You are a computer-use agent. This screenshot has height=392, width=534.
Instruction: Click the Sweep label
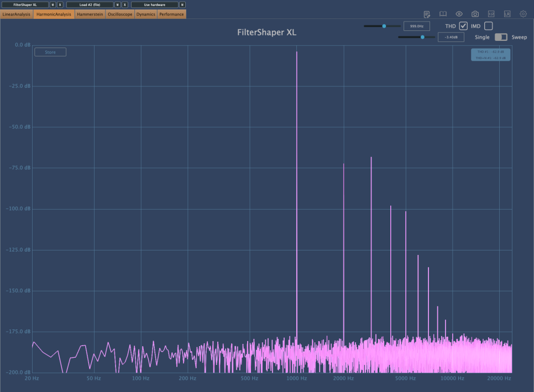(x=519, y=37)
